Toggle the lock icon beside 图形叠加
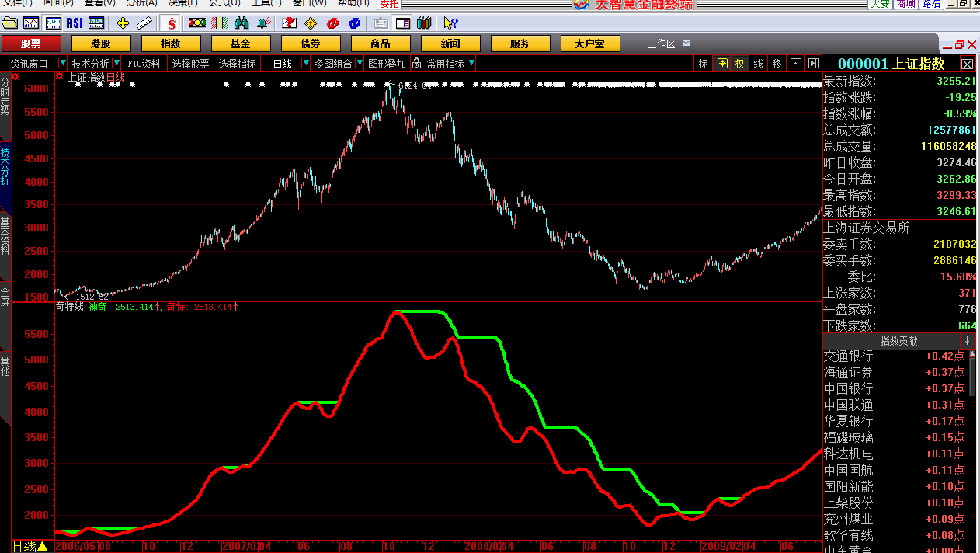This screenshot has width=980, height=553. coord(416,64)
